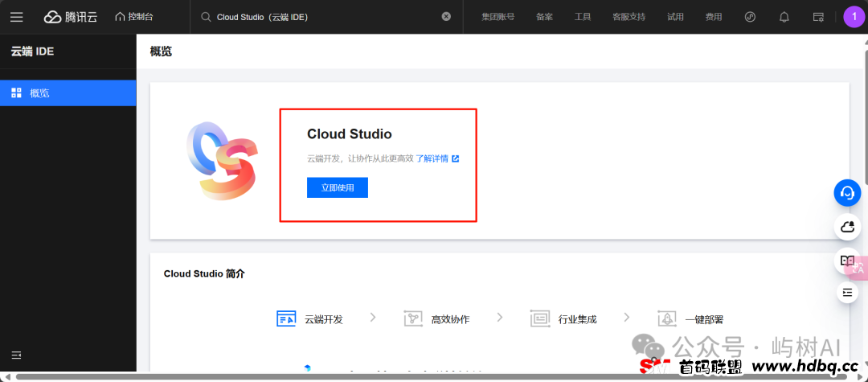Open the blue customer service headset button

pyautogui.click(x=848, y=193)
